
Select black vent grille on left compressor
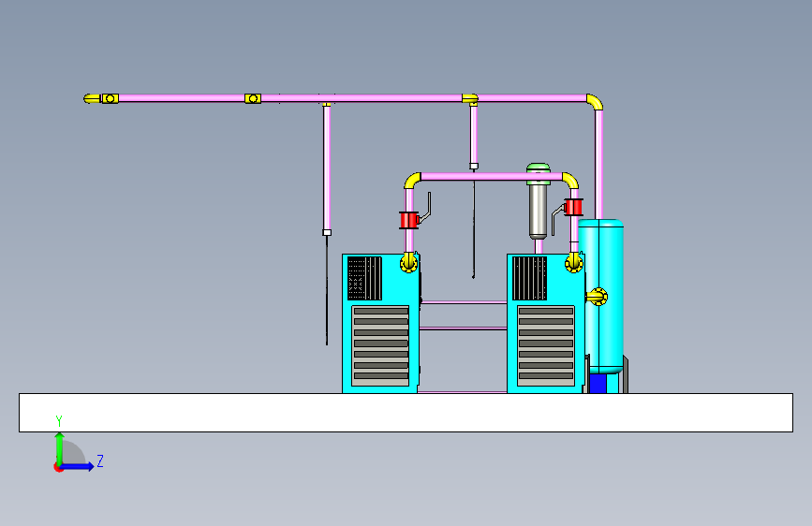(364, 278)
